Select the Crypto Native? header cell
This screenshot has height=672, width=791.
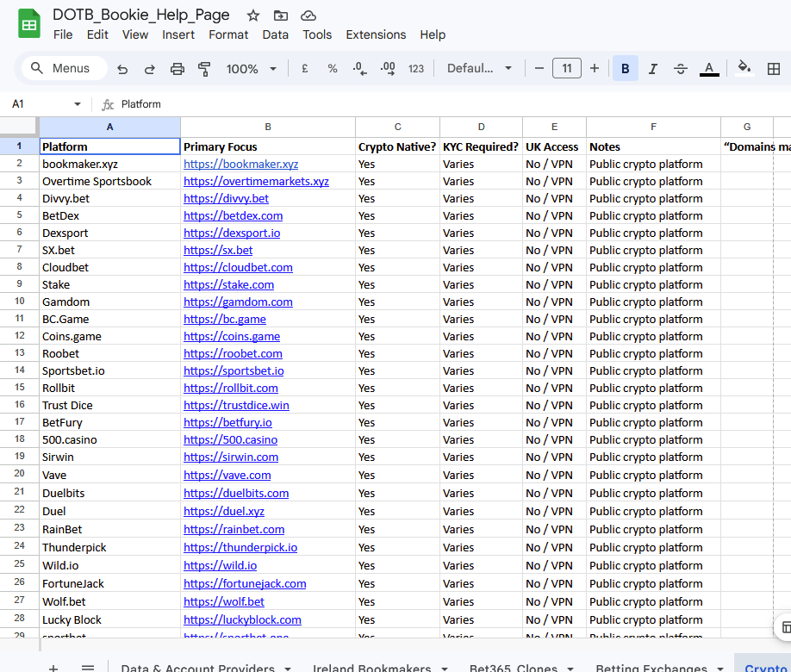point(397,146)
